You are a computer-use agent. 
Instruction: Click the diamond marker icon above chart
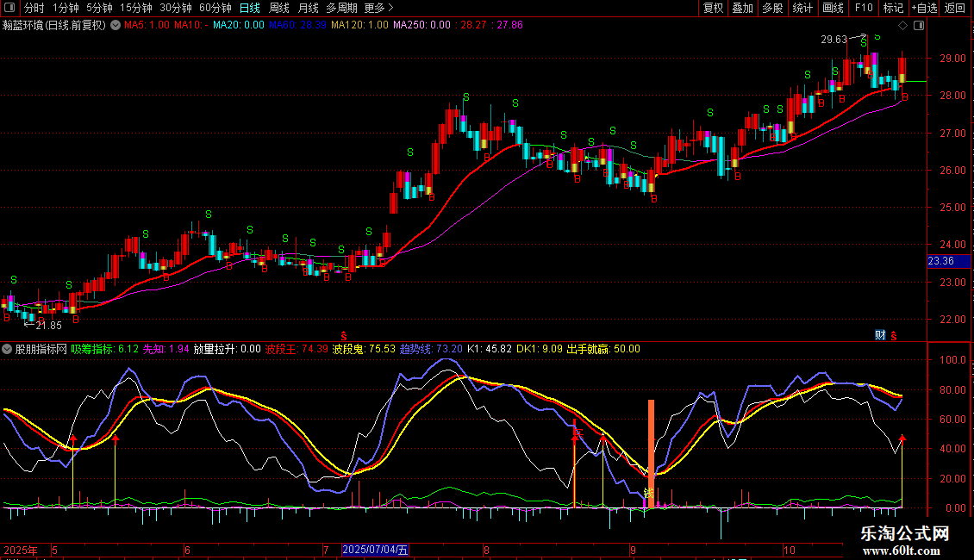point(903,26)
